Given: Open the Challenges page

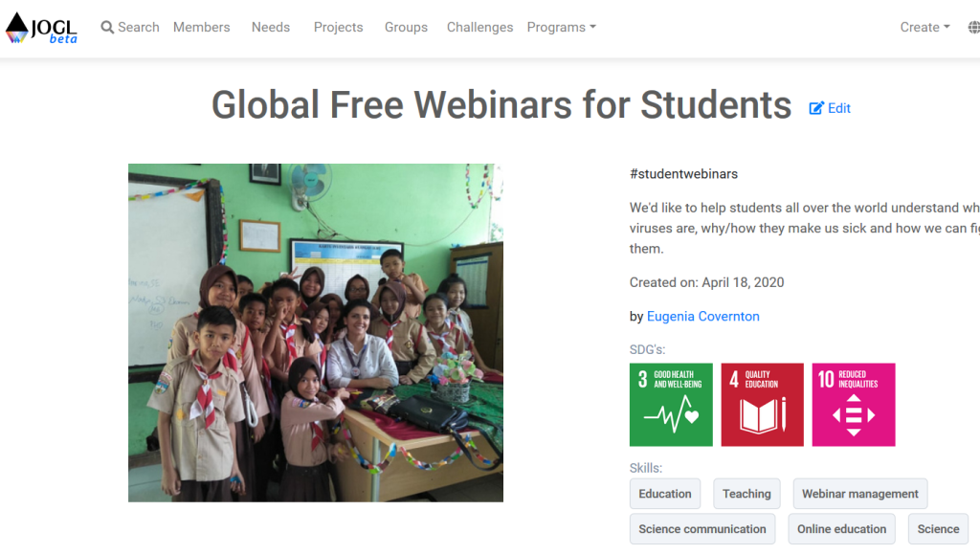Looking at the screenshot, I should 479,28.
